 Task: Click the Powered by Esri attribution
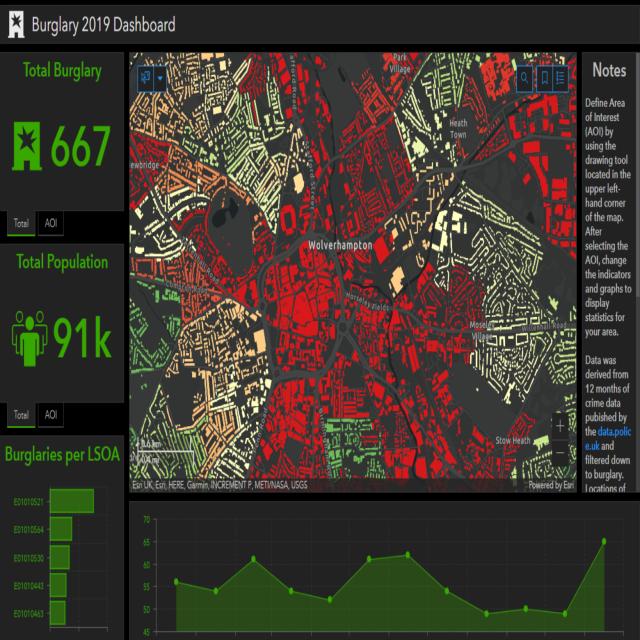tap(551, 486)
